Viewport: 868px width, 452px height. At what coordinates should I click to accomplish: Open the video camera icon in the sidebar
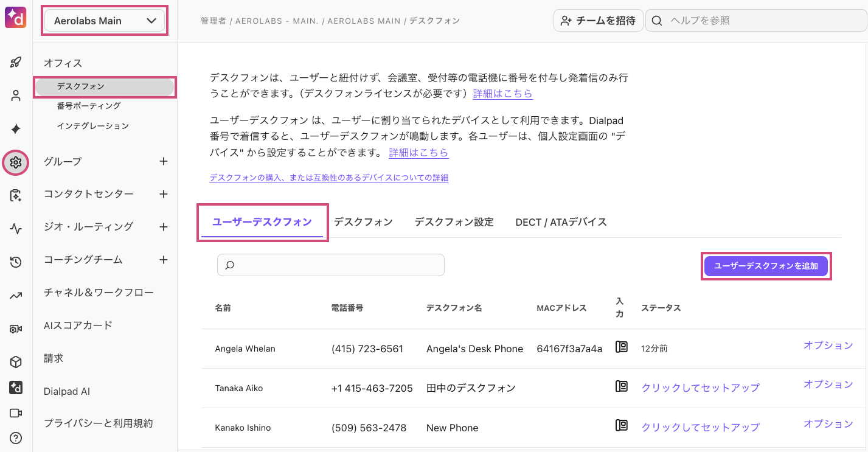click(x=15, y=412)
